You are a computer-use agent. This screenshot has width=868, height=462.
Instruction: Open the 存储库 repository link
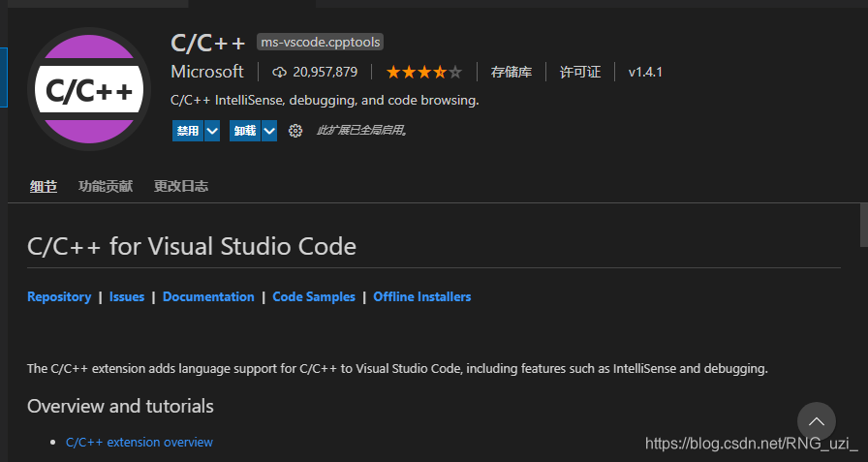(x=511, y=72)
